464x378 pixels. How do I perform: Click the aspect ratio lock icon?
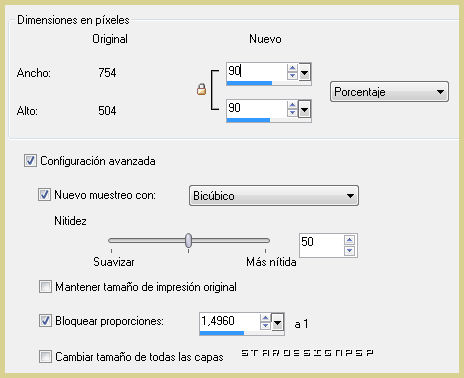[201, 89]
